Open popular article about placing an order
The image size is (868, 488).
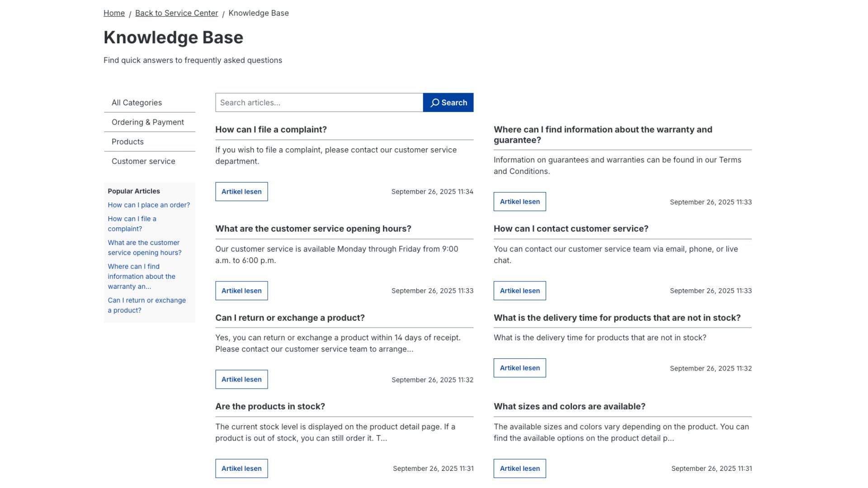(149, 205)
